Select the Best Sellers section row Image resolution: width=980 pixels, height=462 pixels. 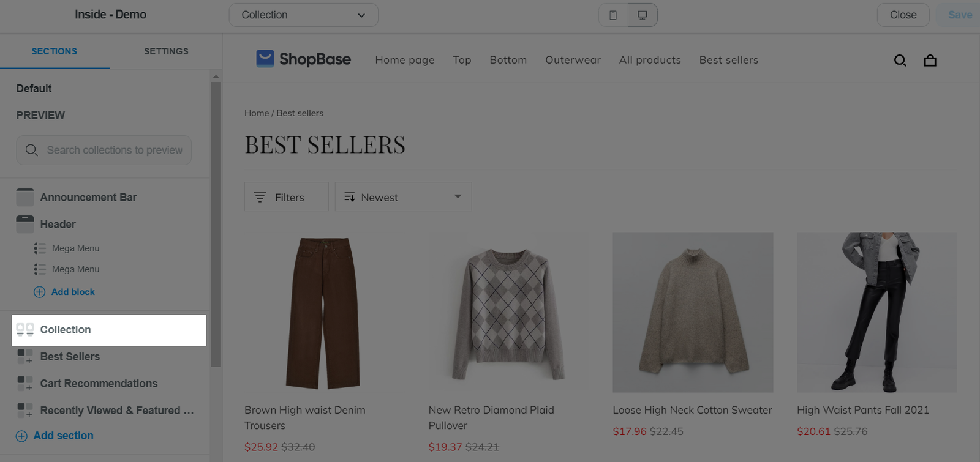[109, 357]
